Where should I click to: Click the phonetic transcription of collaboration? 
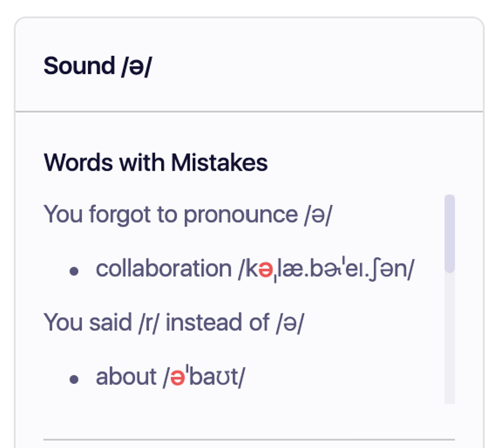326,270
